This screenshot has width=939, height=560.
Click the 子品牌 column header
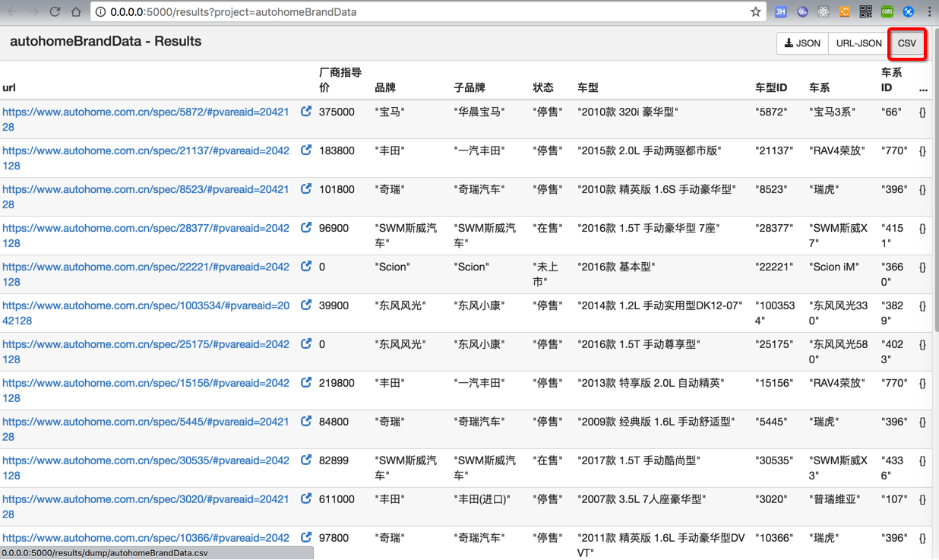click(x=469, y=87)
